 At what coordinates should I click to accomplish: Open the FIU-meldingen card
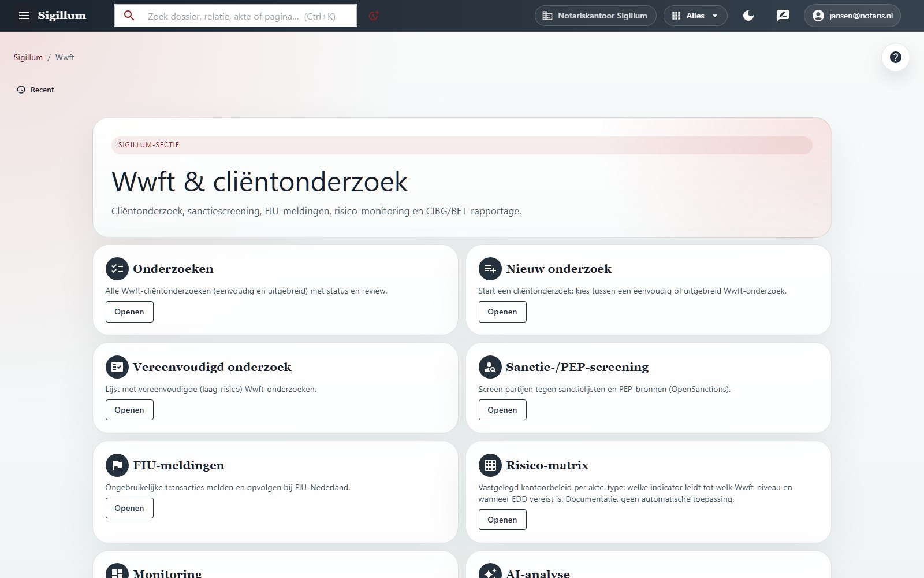[129, 508]
